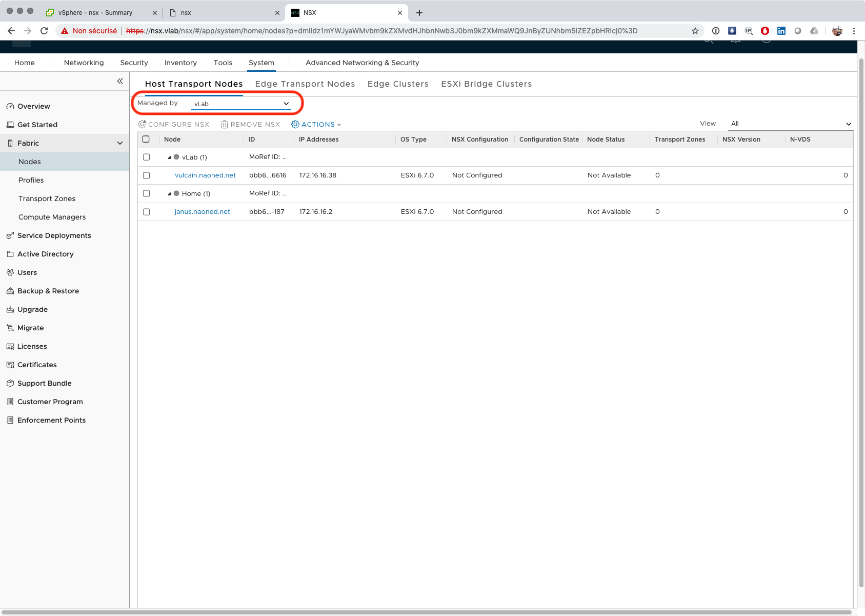This screenshot has width=865, height=616.
Task: Check the janus.naoned.net row checkbox
Action: 146,212
